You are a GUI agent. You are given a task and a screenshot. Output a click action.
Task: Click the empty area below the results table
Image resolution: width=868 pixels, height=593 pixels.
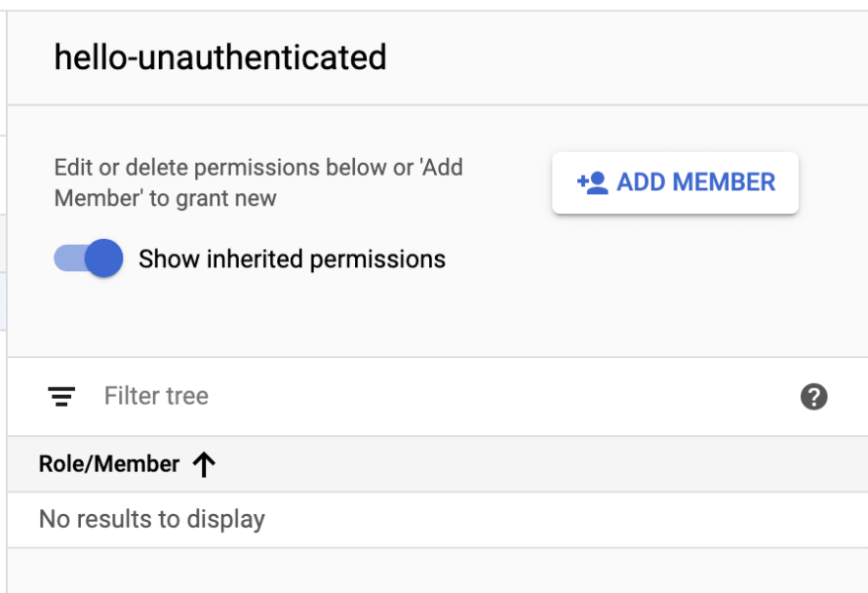coord(437,570)
